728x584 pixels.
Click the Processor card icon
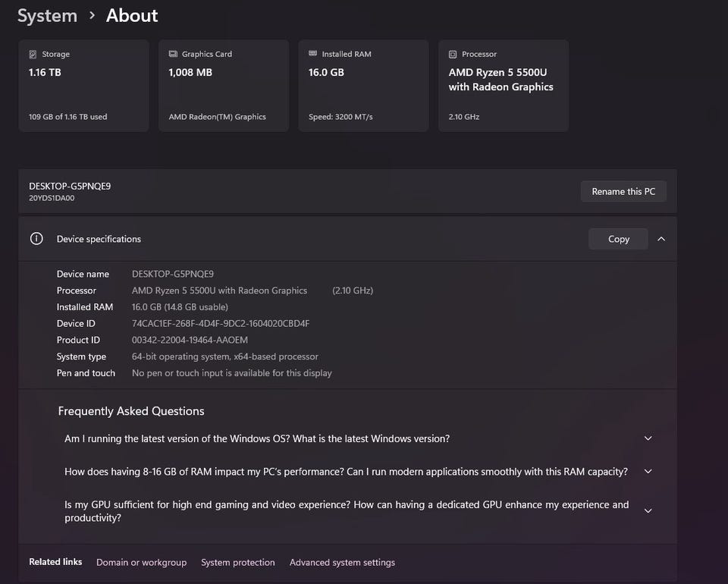pyautogui.click(x=453, y=55)
